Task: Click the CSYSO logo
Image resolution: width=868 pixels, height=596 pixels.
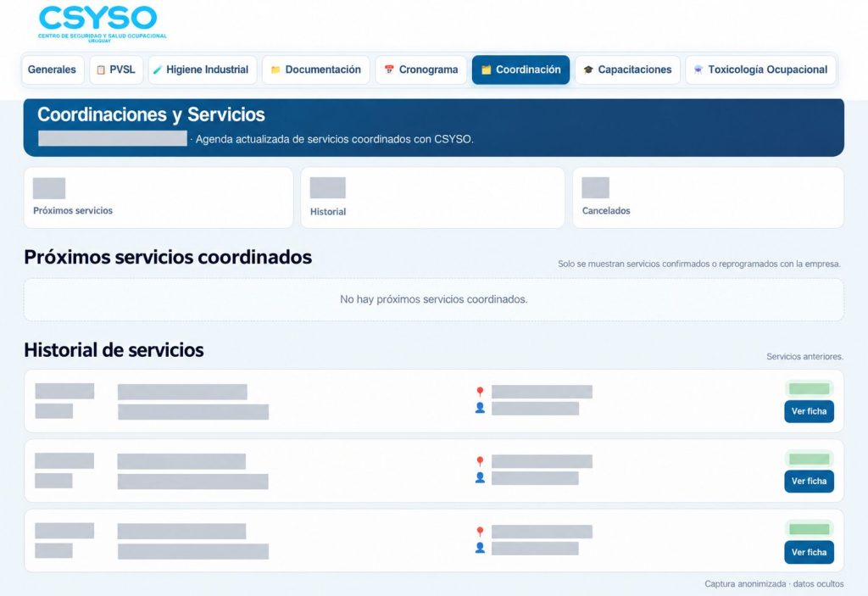Action: 102,24
